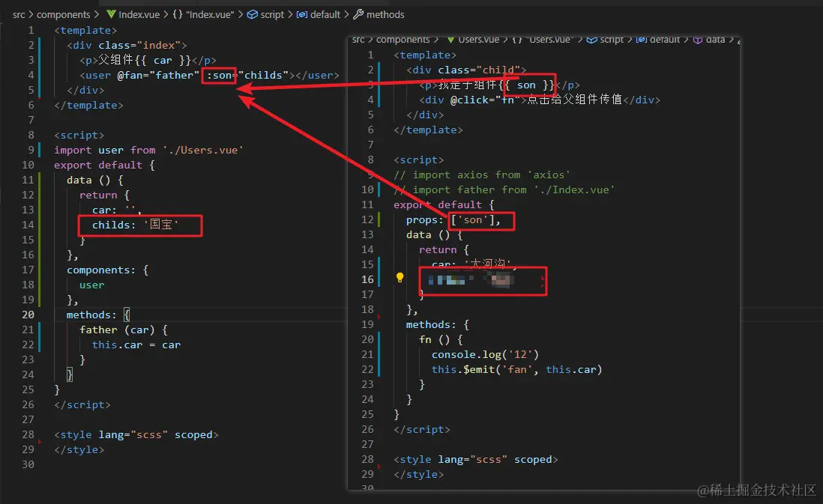Click the @click="fn" 点击给父组件传值 div line
Image resolution: width=823 pixels, height=504 pixels.
540,100
